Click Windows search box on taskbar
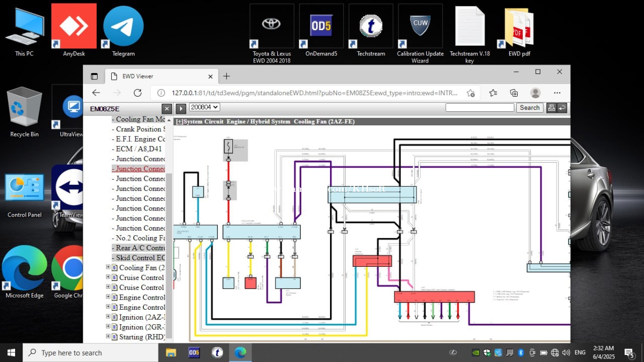Screen dimensions: 644x362 click(90, 352)
